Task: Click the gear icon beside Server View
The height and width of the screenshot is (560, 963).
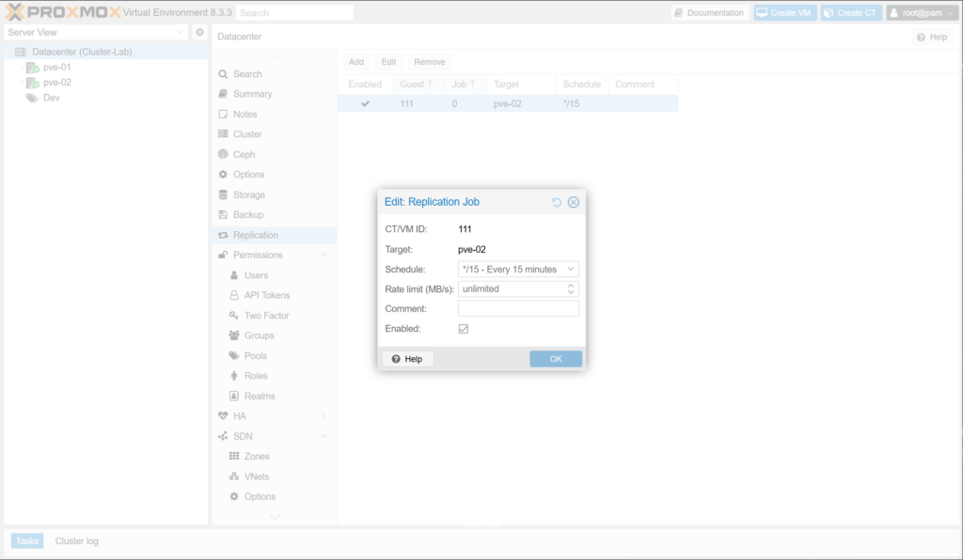Action: pyautogui.click(x=199, y=32)
